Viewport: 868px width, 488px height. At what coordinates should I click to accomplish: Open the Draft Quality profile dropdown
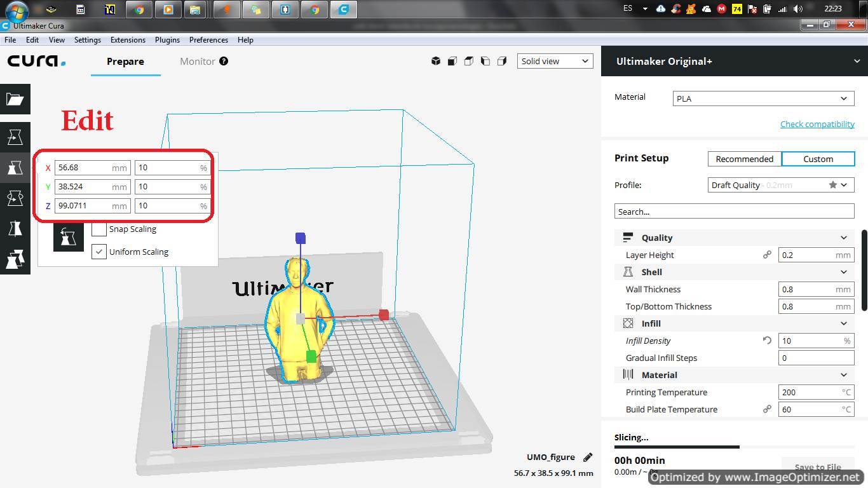(x=781, y=185)
